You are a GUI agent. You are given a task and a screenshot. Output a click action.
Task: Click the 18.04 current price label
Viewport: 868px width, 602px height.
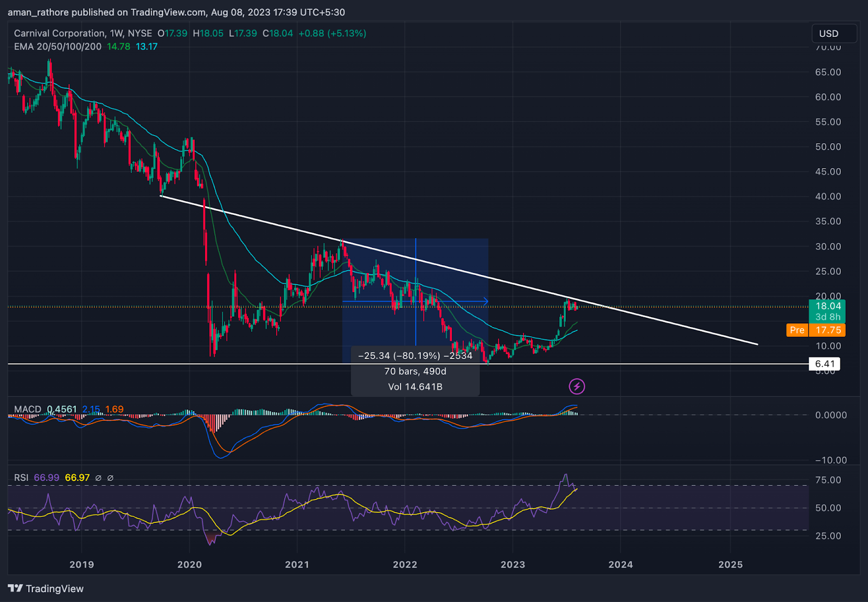(x=828, y=306)
